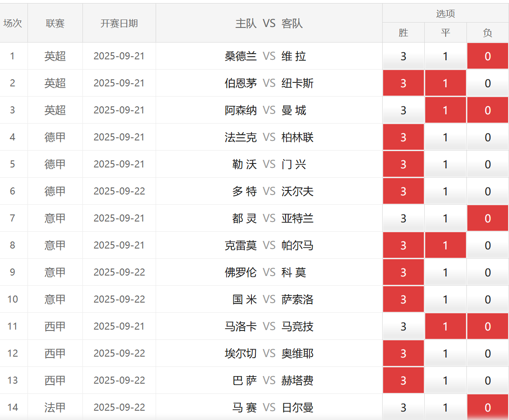Screen dimensions: 509x420
Task: Deselect win option 3 for 法兰克 vs 柏林联
Action: tap(403, 137)
